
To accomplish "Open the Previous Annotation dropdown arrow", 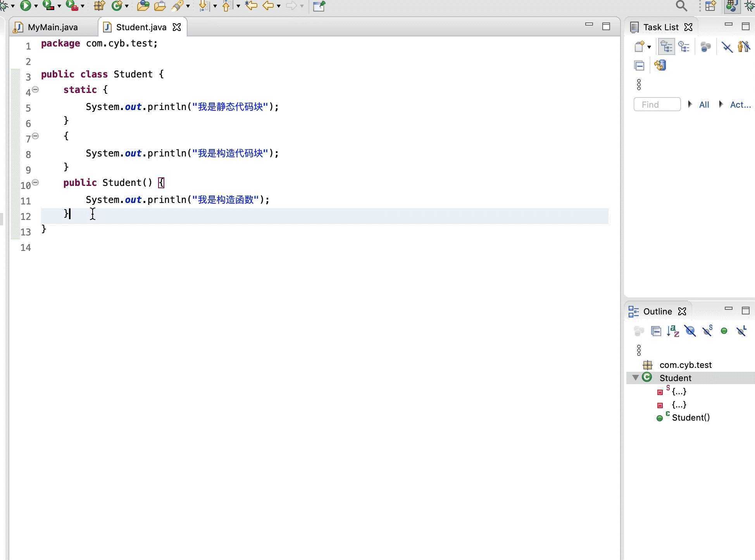I will [238, 6].
